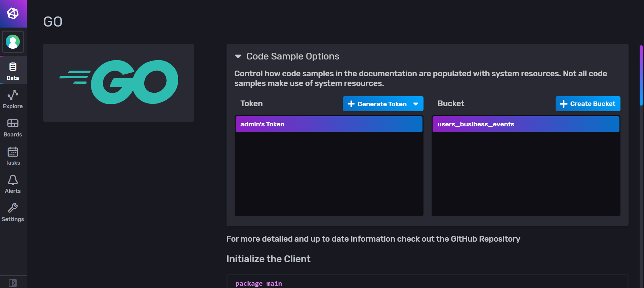Collapse the Code Sample Options section
This screenshot has height=288, width=644.
238,56
